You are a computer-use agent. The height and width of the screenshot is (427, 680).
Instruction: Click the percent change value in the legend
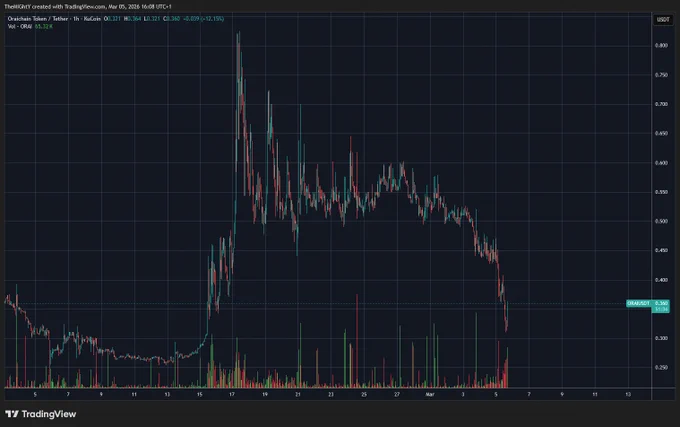click(x=211, y=19)
